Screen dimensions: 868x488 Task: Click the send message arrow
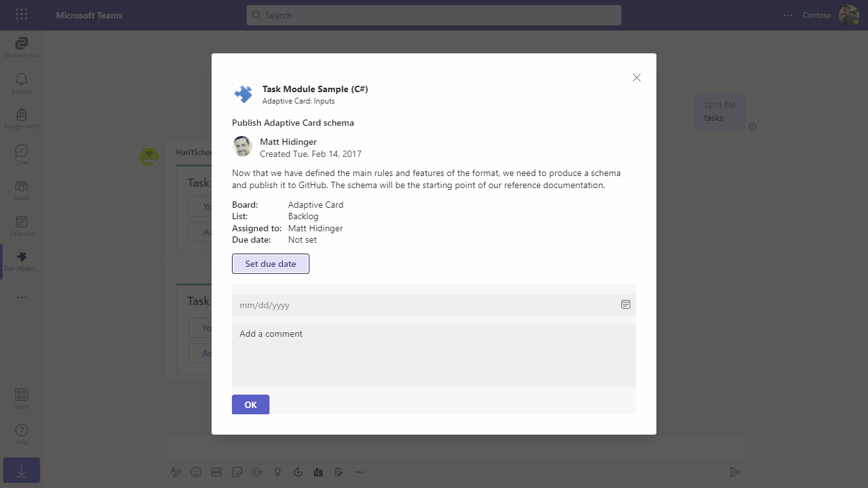click(735, 472)
